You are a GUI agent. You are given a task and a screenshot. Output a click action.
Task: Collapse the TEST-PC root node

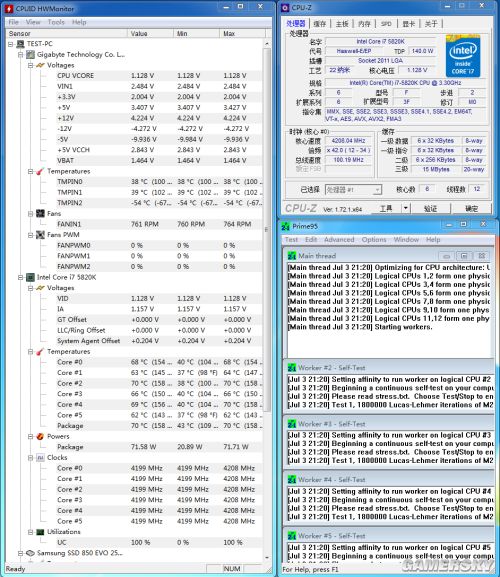11,44
